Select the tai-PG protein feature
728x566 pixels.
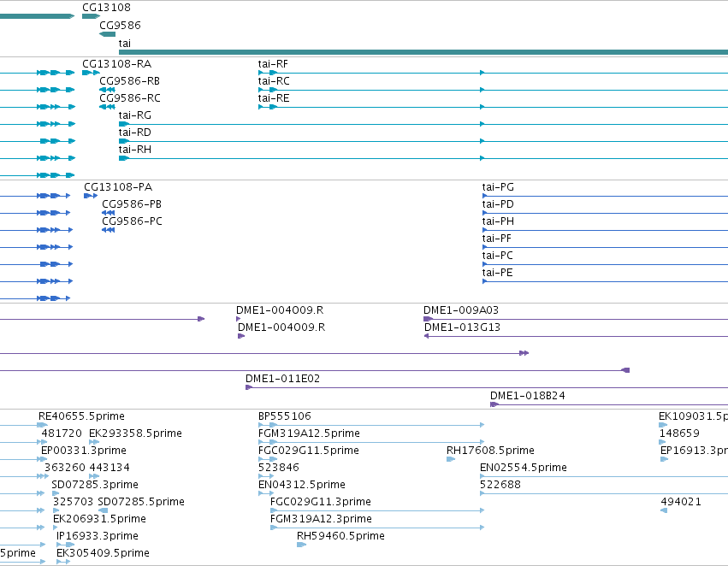(606, 196)
